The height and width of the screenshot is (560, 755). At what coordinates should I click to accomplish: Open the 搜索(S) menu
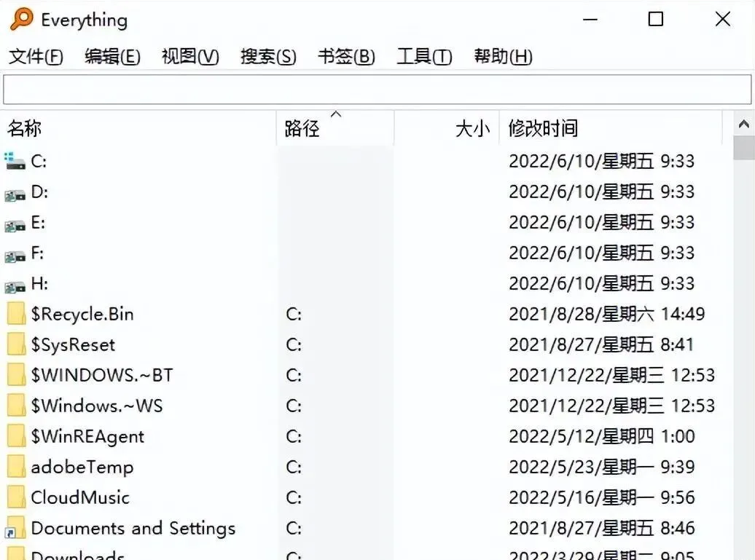pyautogui.click(x=269, y=56)
